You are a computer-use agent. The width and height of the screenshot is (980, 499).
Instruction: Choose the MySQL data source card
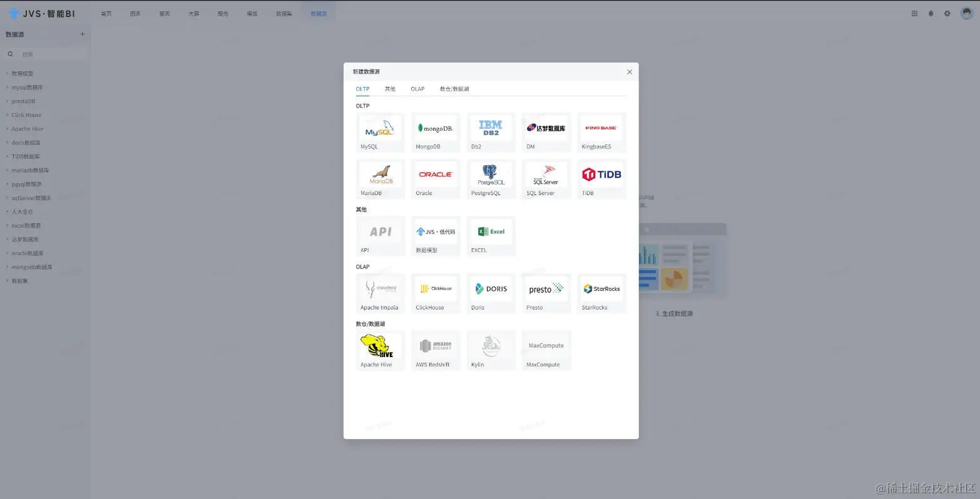pyautogui.click(x=380, y=133)
